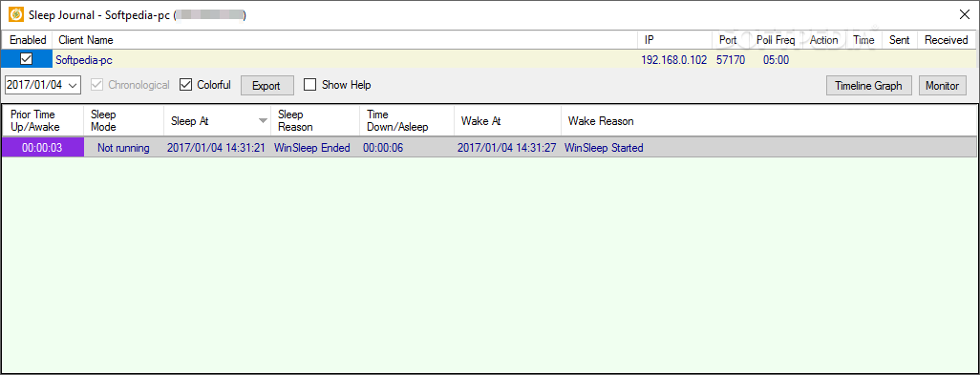Uncheck the Enabled checkbox for Softpedia-pc
980x375 pixels.
pos(26,59)
